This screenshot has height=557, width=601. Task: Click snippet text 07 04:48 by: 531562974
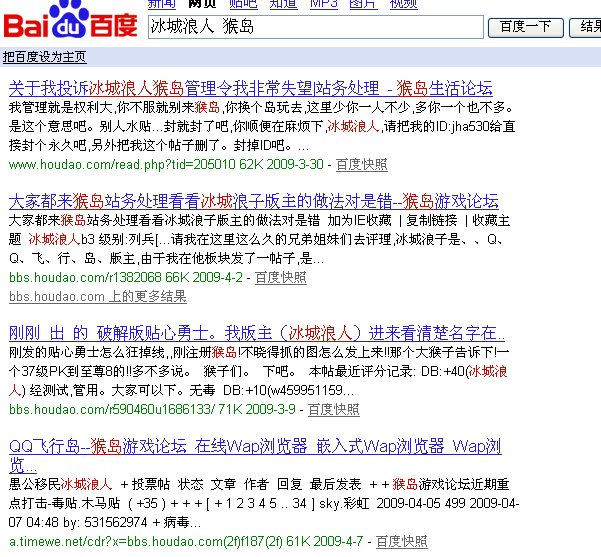coord(78,522)
